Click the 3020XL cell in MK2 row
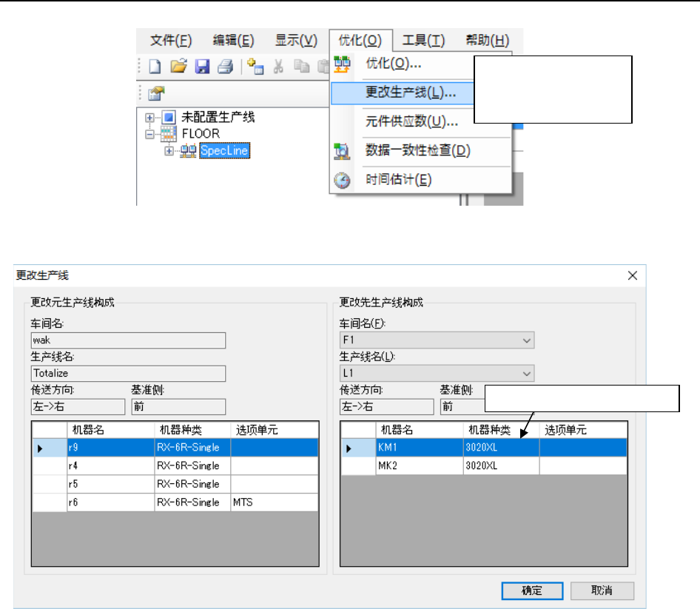 click(502, 466)
